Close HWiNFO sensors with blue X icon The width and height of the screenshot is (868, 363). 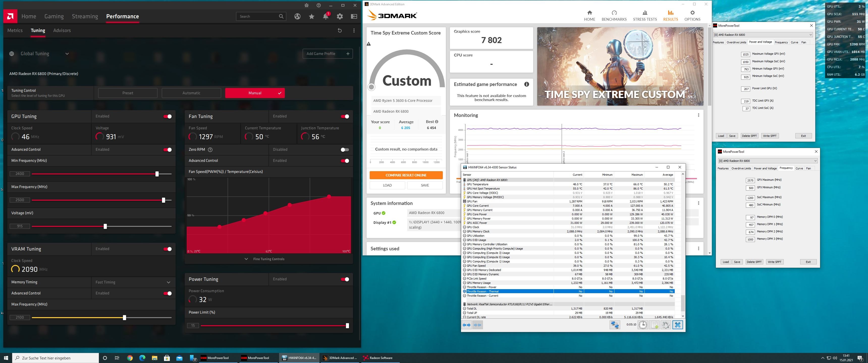point(677,325)
